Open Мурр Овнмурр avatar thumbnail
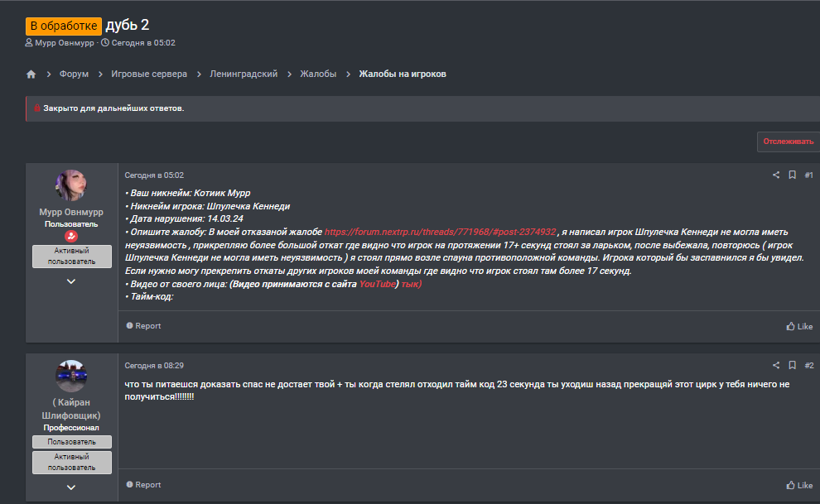The height and width of the screenshot is (504, 820). [71, 186]
